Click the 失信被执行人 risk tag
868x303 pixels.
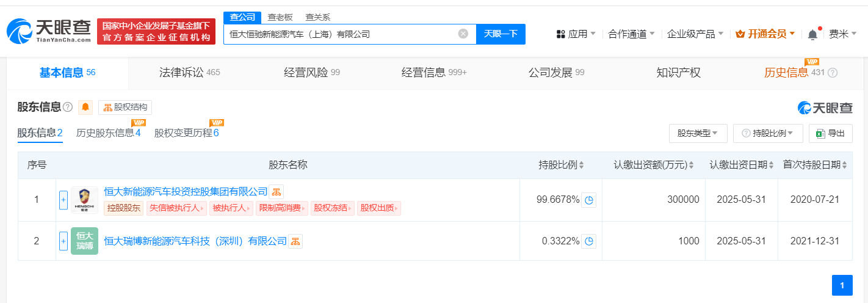pos(176,208)
